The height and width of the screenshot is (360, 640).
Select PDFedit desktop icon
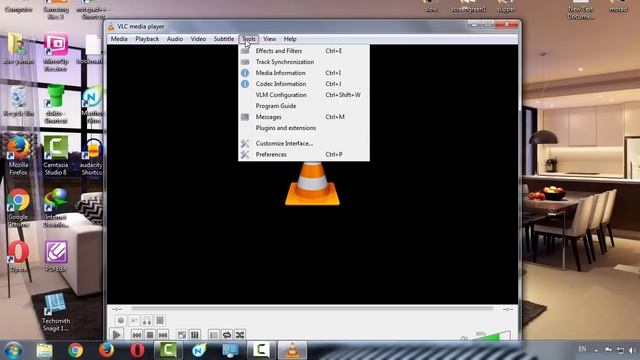[x=56, y=257]
